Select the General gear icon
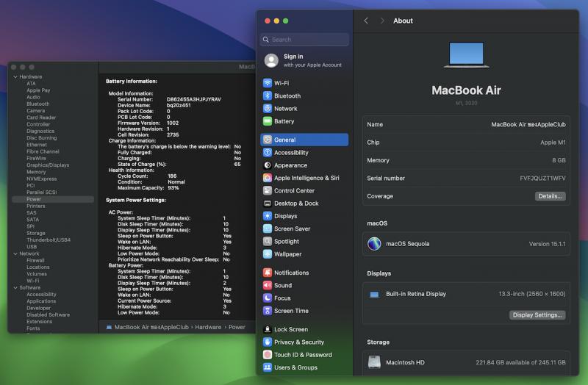588x385 pixels. tap(268, 140)
